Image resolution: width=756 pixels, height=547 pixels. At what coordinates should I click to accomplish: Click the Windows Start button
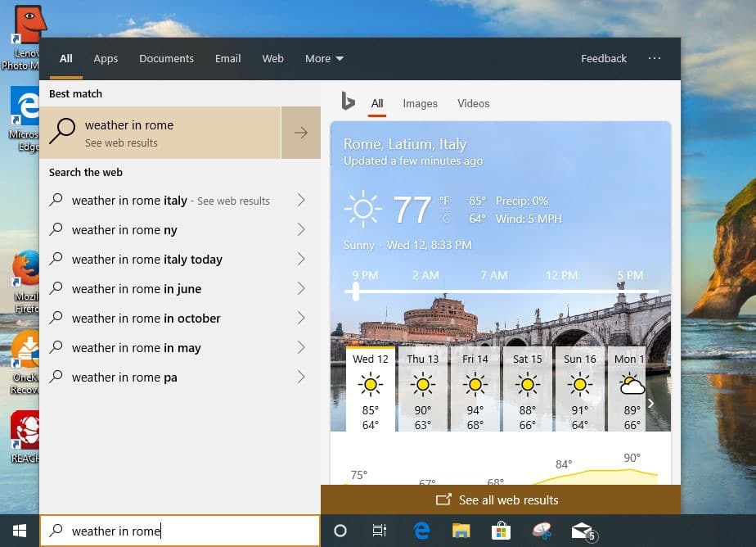(x=20, y=531)
